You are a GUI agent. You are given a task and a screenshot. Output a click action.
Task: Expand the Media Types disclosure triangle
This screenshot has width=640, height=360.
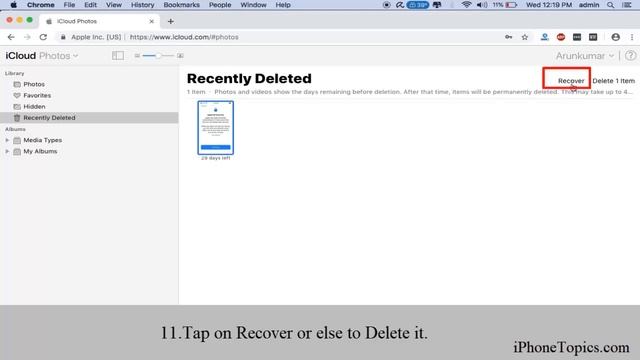[x=7, y=140]
